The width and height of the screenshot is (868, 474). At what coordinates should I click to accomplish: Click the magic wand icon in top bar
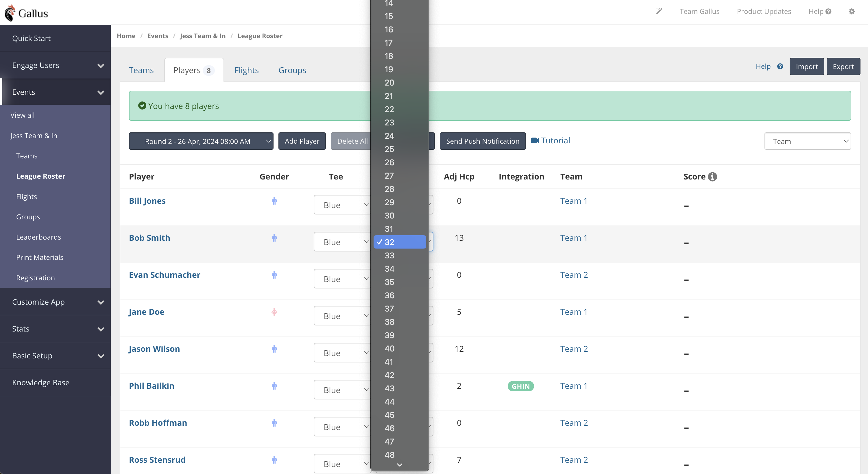tap(659, 12)
